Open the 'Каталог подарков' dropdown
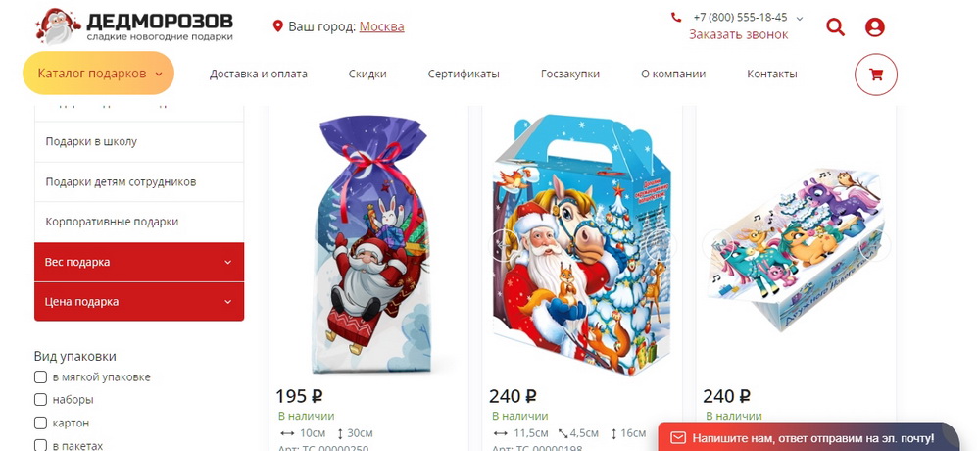This screenshot has height=451, width=980. [99, 74]
